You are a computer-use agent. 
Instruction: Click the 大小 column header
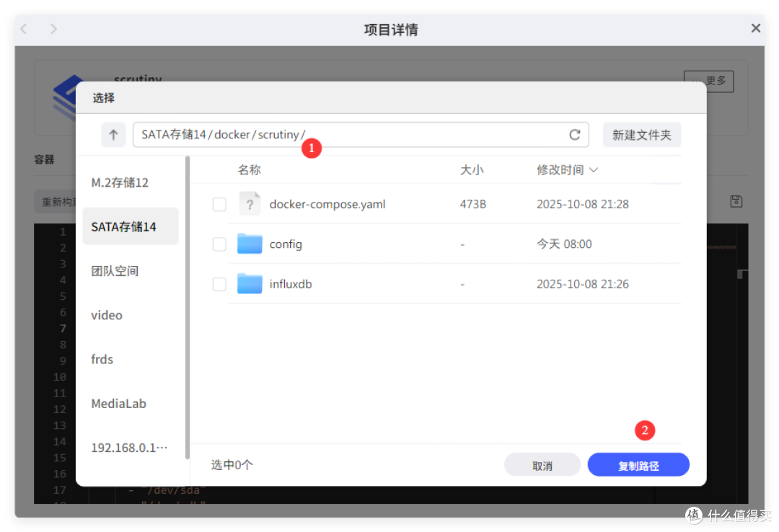pyautogui.click(x=472, y=170)
